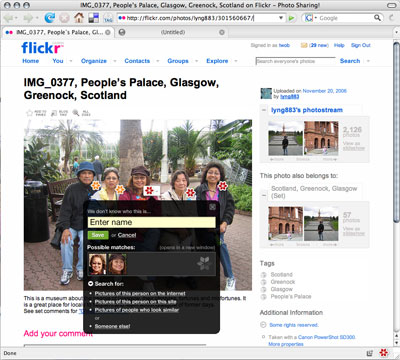Click the green go arrow beside address bar
This screenshot has height=360, width=400.
coord(291,18)
